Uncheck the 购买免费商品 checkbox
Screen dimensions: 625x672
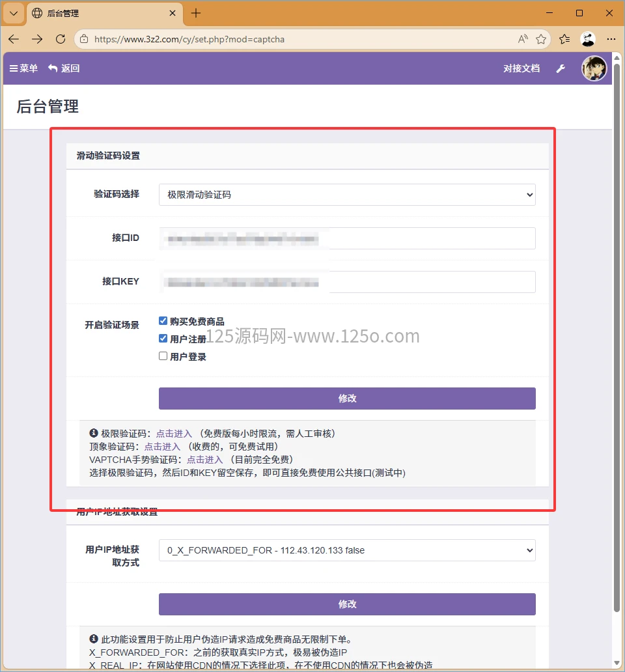click(x=163, y=321)
